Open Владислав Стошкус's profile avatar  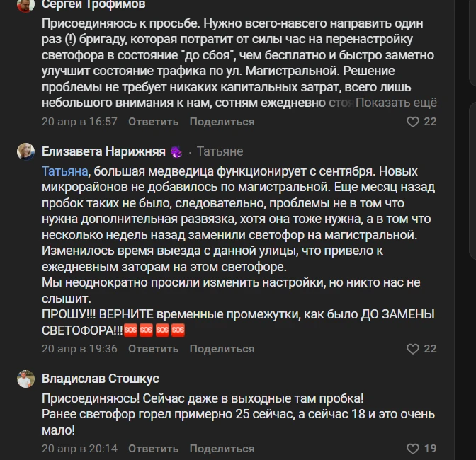[25, 379]
